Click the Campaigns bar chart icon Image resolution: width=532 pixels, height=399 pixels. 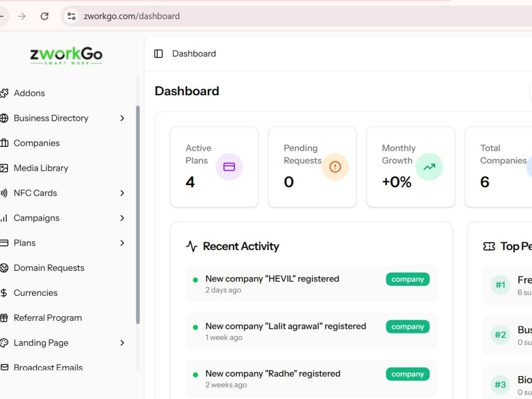[4, 218]
